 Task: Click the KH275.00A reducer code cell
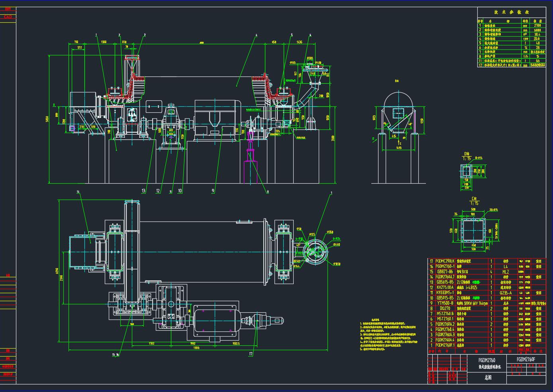(445, 287)
